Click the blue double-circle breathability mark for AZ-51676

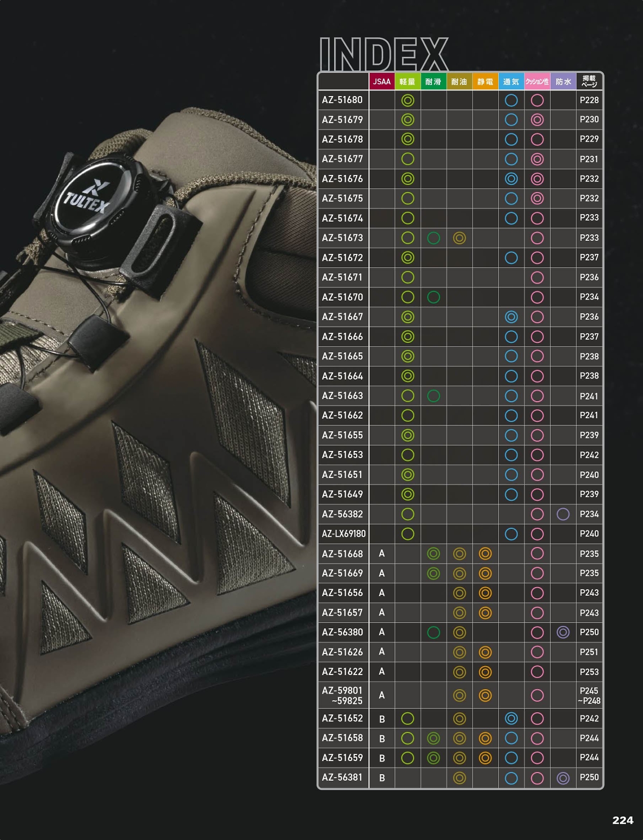tap(511, 178)
